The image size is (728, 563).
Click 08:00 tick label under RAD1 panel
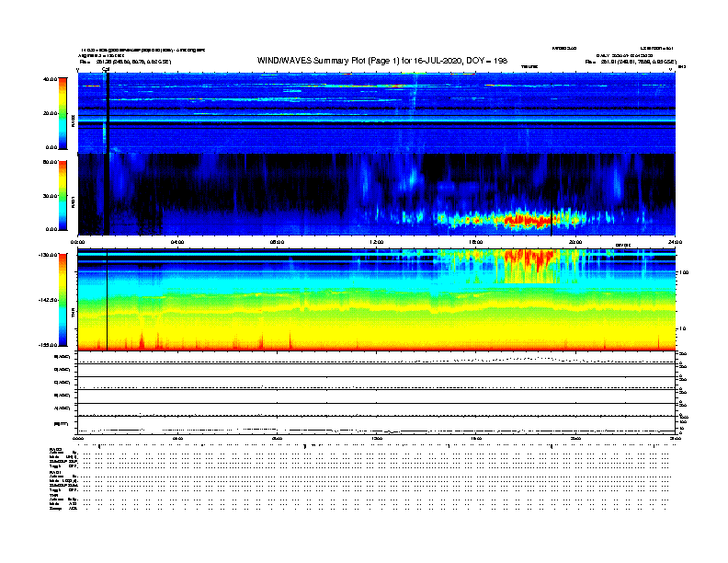(277, 242)
